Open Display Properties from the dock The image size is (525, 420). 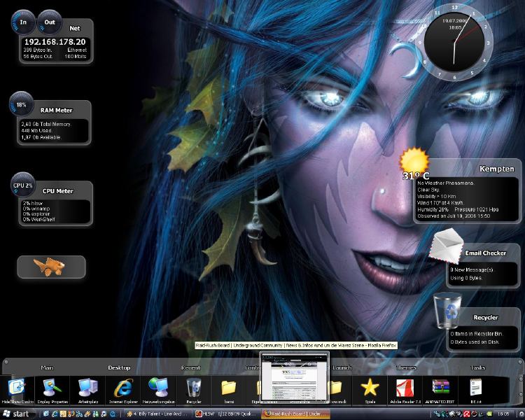(52, 388)
